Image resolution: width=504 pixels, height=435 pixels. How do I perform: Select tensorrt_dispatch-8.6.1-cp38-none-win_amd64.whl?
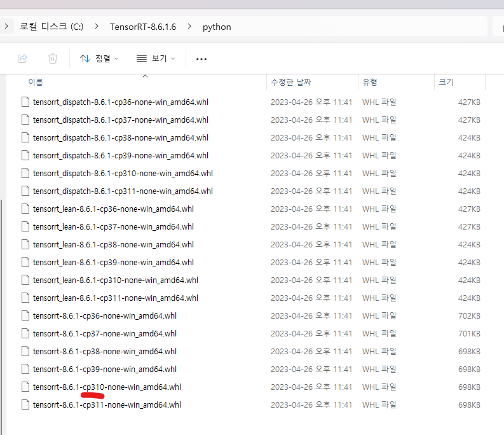click(121, 138)
